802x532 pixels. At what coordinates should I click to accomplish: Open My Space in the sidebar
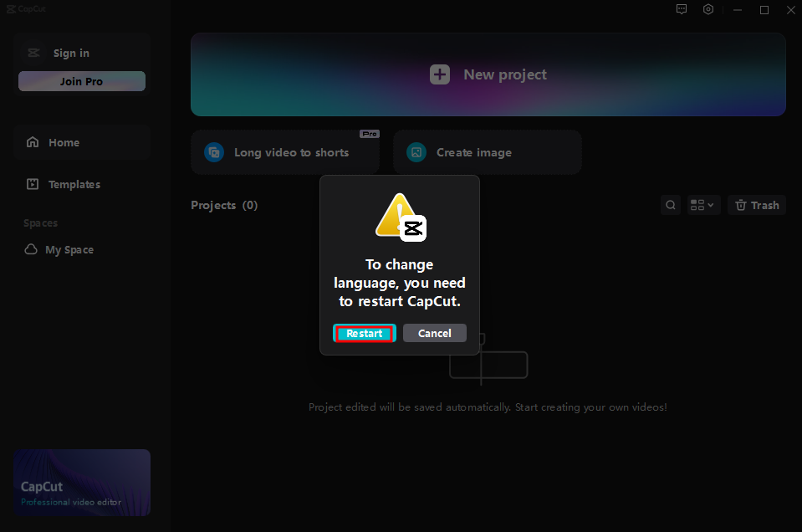tap(82, 249)
